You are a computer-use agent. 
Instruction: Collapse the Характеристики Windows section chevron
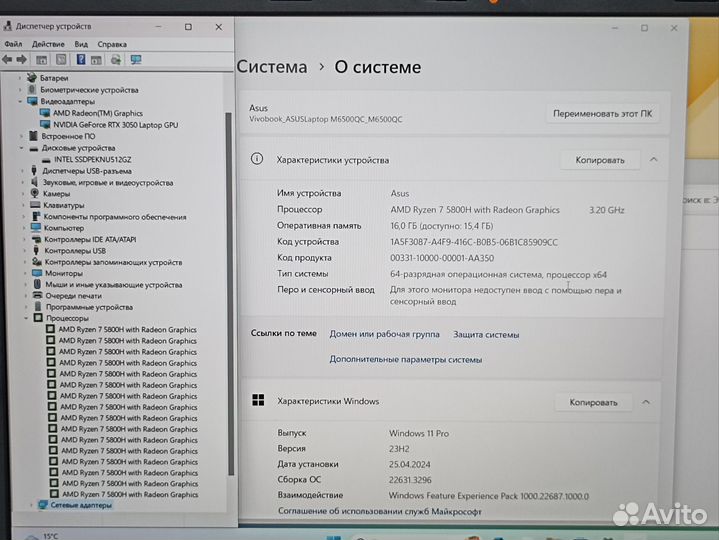pyautogui.click(x=646, y=402)
